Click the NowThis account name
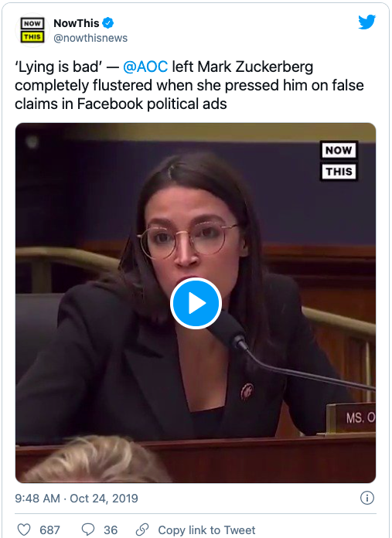Viewport: 392px width, 538px height. click(77, 23)
